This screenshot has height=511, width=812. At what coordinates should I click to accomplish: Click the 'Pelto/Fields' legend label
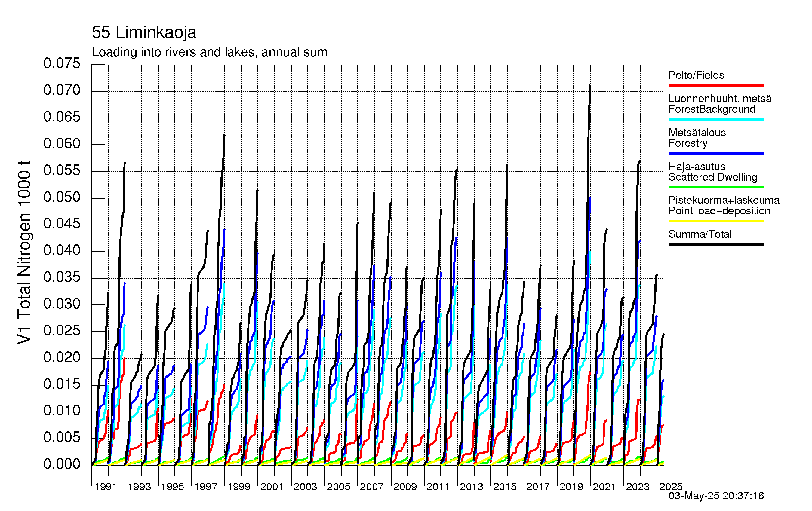point(696,75)
